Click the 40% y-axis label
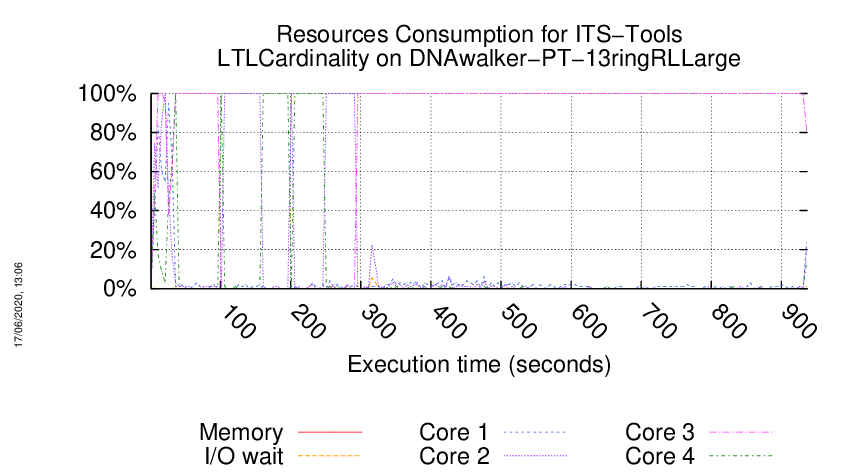850x475 pixels. point(113,211)
